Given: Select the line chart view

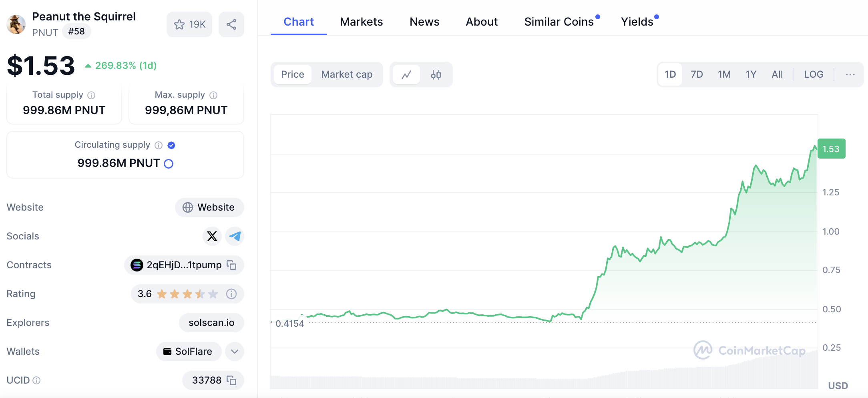Looking at the screenshot, I should [406, 75].
